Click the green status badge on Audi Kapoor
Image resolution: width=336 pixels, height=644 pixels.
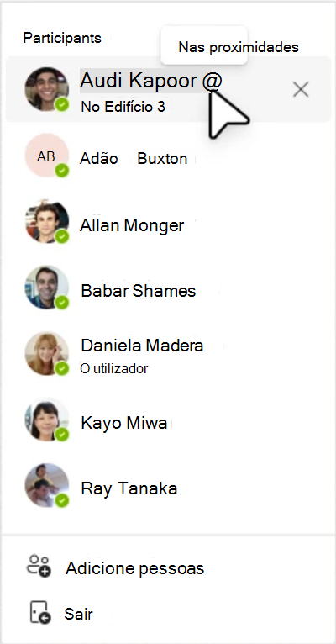coord(62,105)
